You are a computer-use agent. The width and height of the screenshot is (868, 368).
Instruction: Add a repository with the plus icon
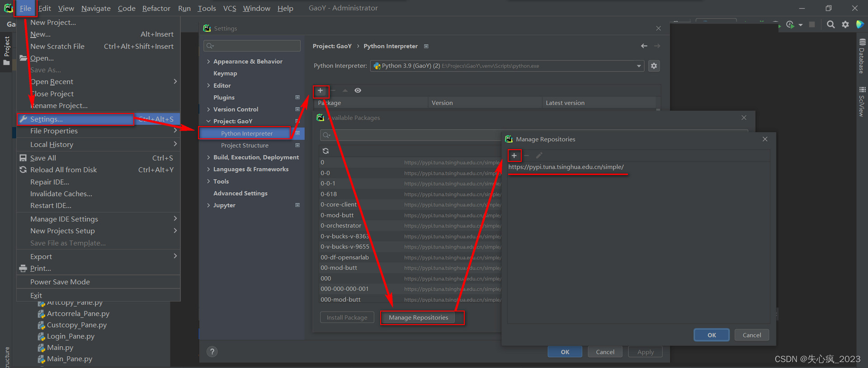coord(514,156)
